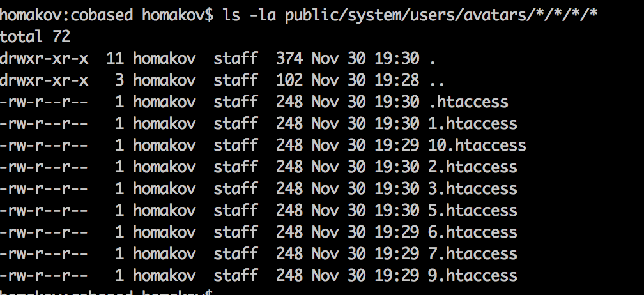The image size is (644, 295).
Task: Select the 3.htaccess filename
Action: click(x=473, y=188)
